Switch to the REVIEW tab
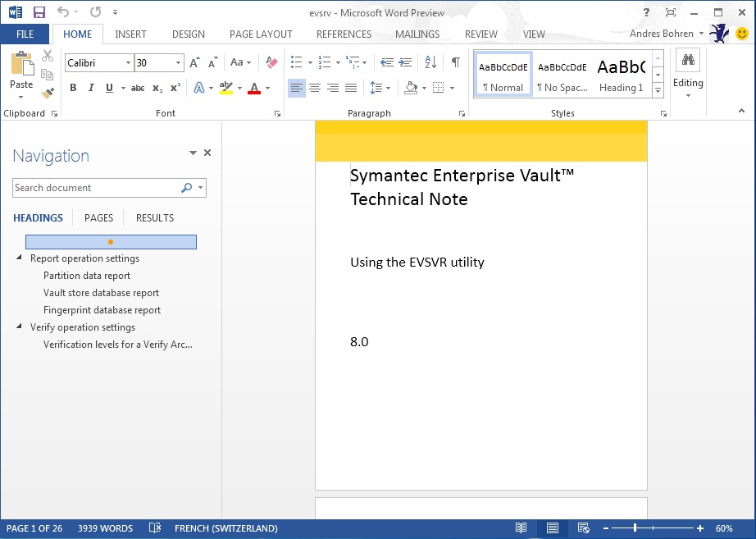 click(x=481, y=34)
